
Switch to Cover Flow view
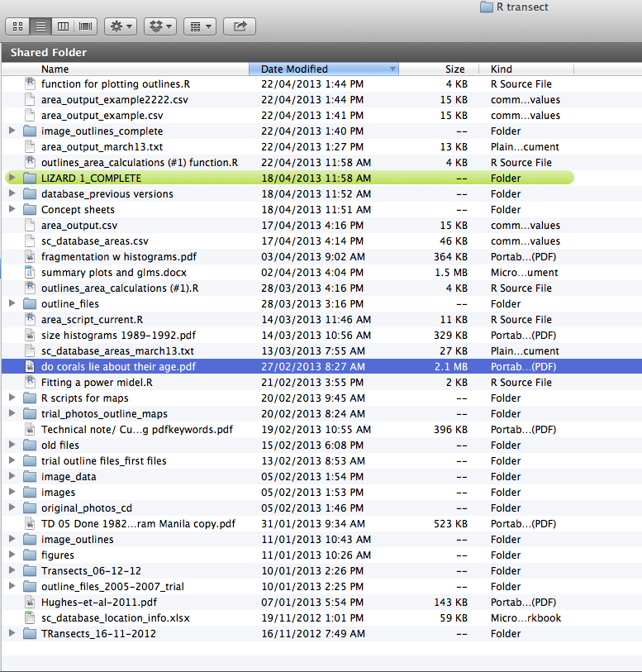[x=86, y=26]
